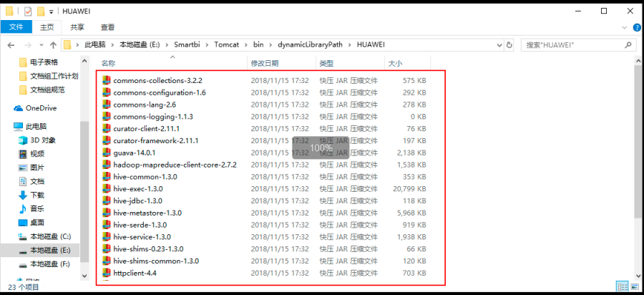The image size is (644, 295).
Task: Click the 下载 arrow icon in sidebar
Action: coord(23,195)
